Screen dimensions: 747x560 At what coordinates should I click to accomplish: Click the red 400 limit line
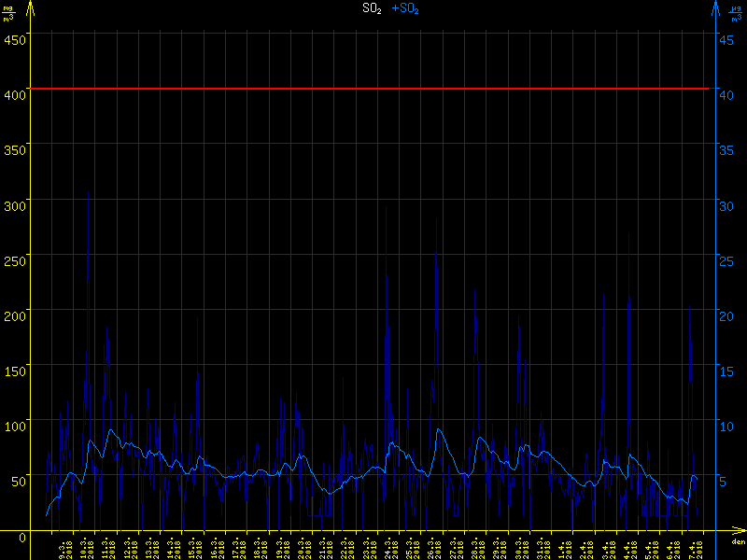[373, 89]
